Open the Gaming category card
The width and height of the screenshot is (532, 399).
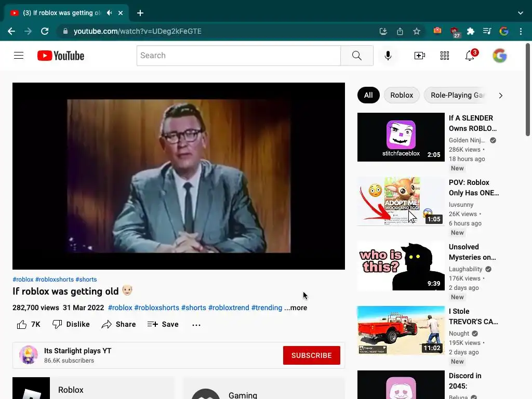264,388
